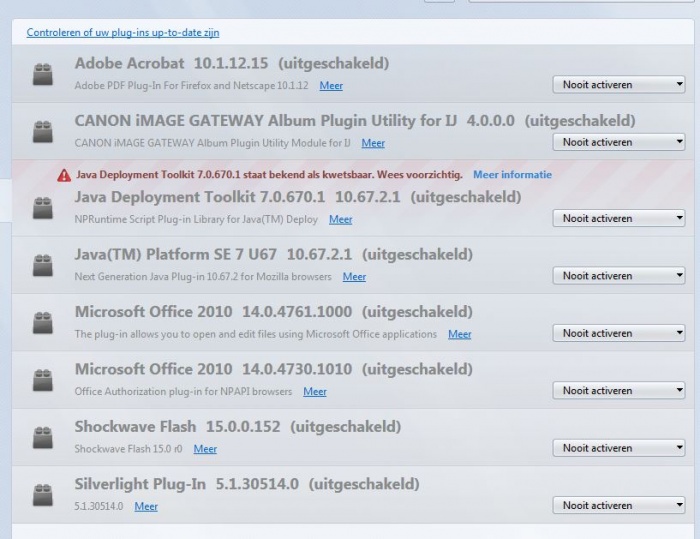Click 'Adobe PDF Plug-In For Firefox' description
The height and width of the screenshot is (539, 700).
tap(192, 85)
